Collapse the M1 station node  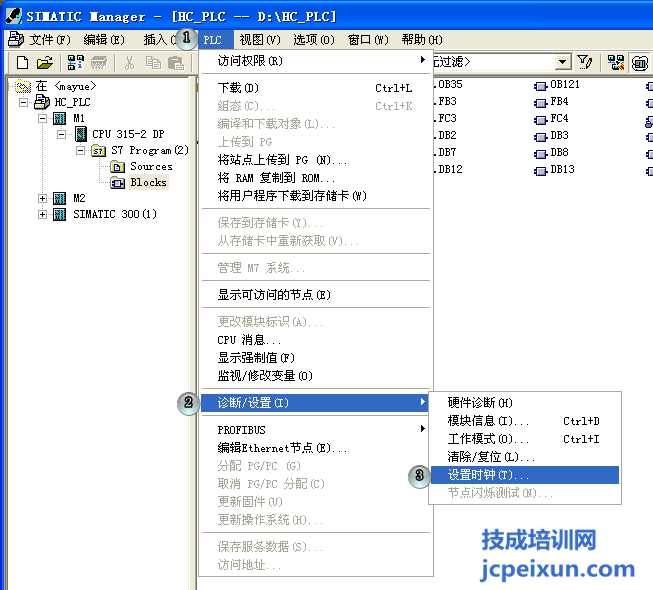point(42,118)
